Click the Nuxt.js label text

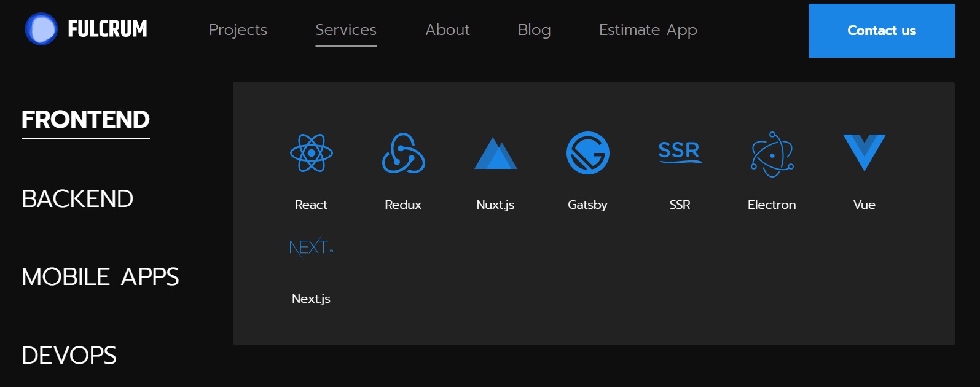tap(495, 205)
